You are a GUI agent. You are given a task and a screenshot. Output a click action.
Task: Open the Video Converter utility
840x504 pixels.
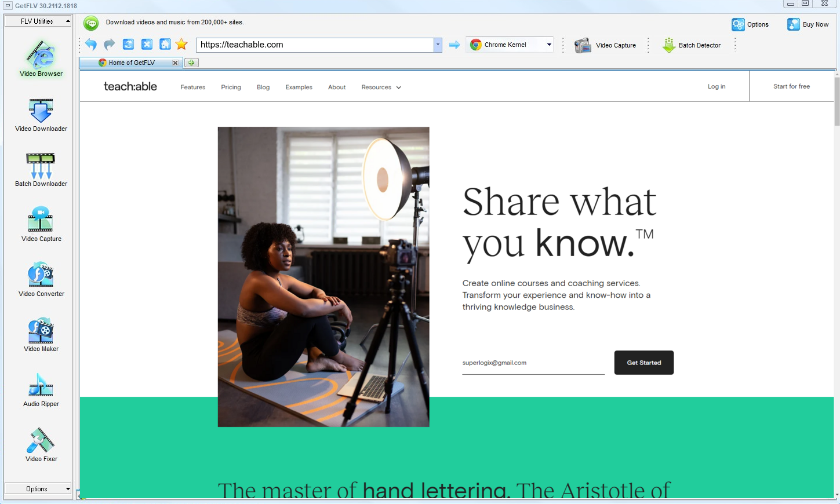(41, 280)
